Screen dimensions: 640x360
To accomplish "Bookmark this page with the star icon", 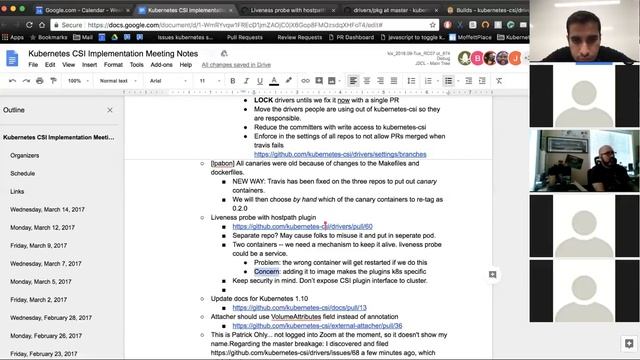I will pyautogui.click(x=433, y=25).
